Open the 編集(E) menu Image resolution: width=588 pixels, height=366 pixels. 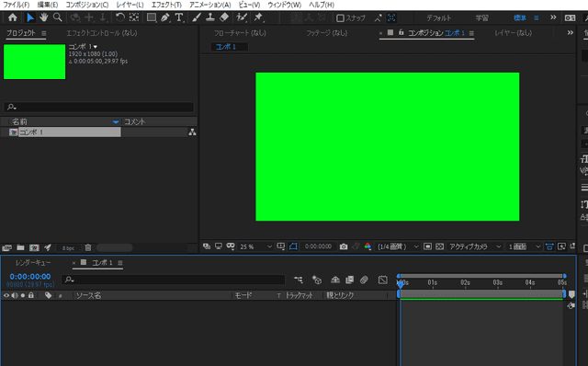[48, 5]
